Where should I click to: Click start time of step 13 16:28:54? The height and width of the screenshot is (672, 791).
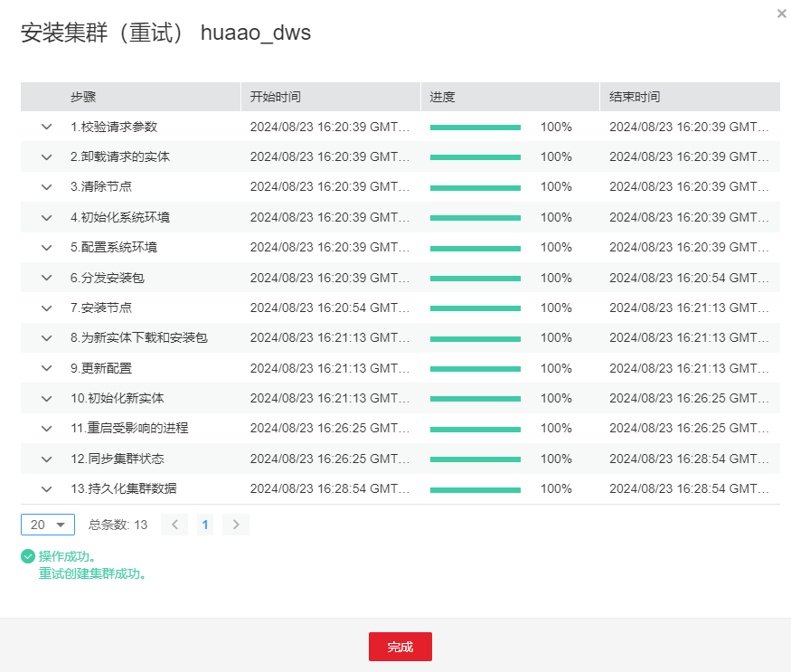coord(330,488)
